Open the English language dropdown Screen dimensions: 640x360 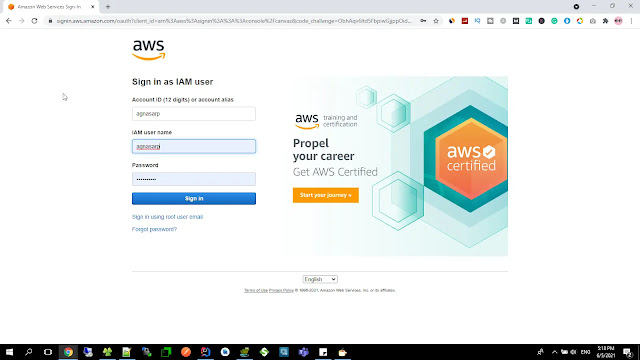coord(320,279)
